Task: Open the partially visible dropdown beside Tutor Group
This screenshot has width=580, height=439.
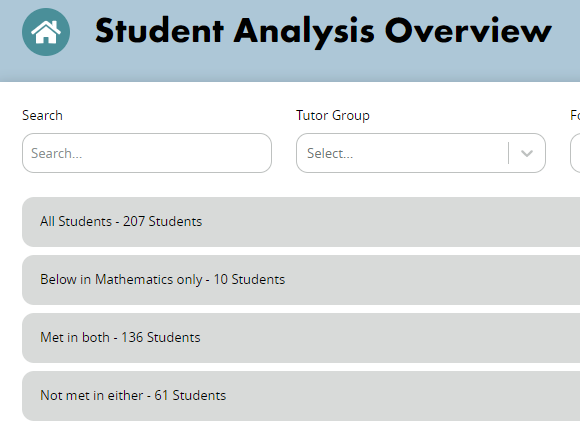Action: [x=575, y=153]
